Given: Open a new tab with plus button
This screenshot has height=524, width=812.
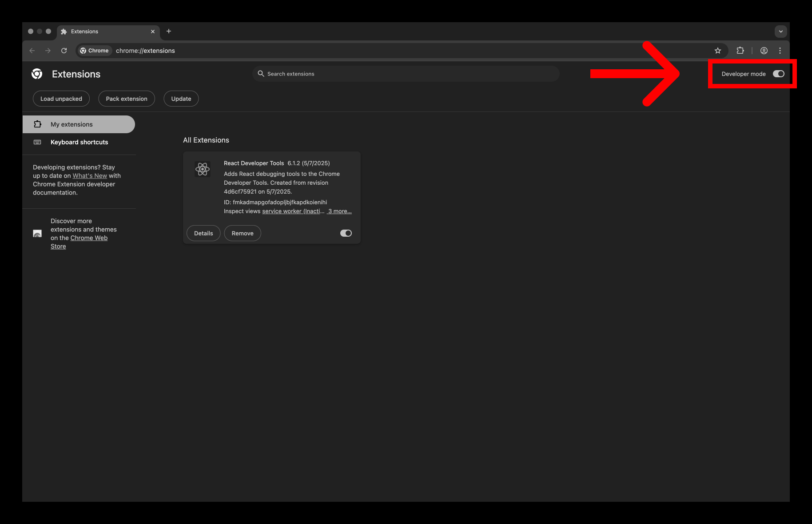Looking at the screenshot, I should (169, 31).
